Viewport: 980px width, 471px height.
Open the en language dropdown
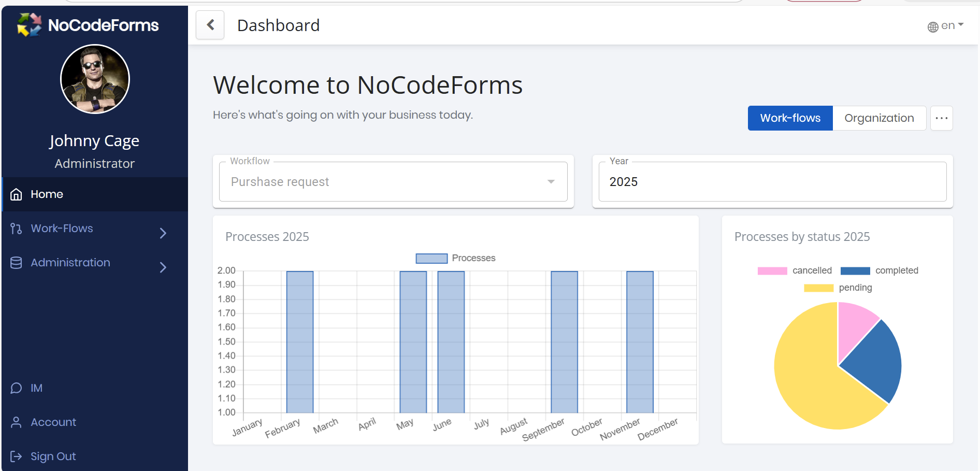952,25
